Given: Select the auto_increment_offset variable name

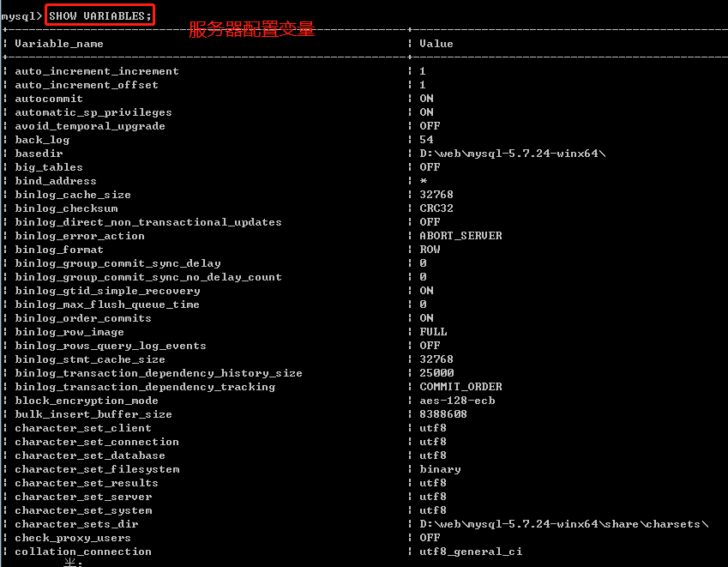Looking at the screenshot, I should point(87,85).
